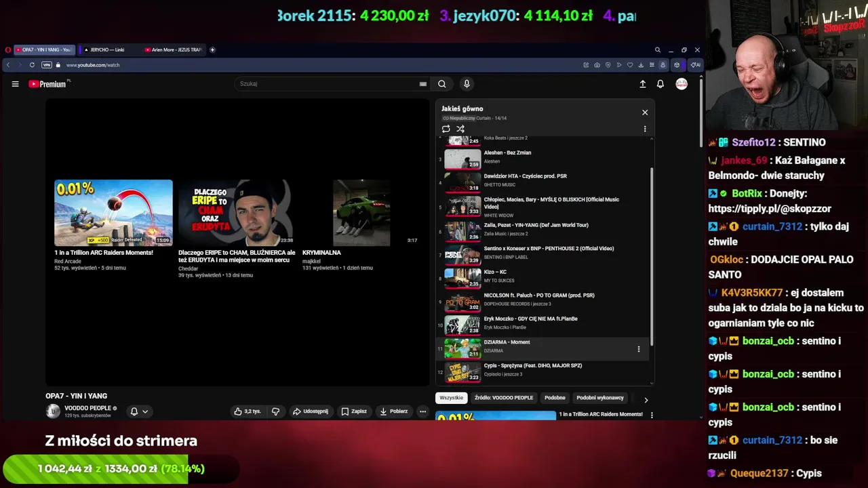868x488 pixels.
Task: Open browser downloads arrow icon
Action: [641, 65]
